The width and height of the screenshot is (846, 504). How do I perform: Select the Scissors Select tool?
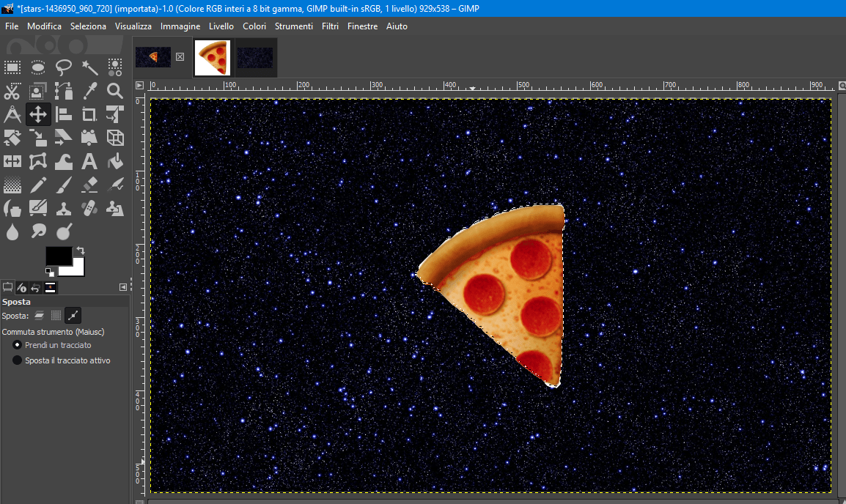(x=12, y=91)
